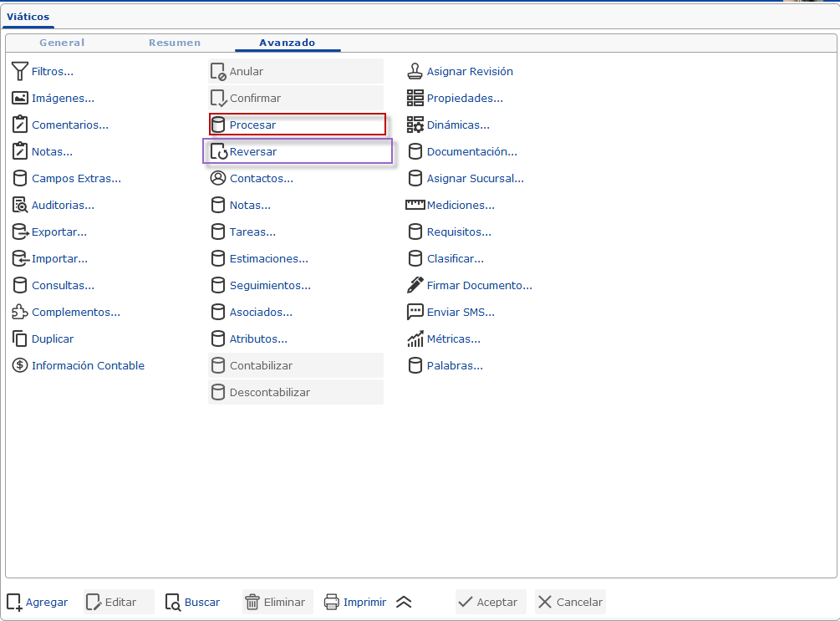This screenshot has width=840, height=621.
Task: Click the chart icon for Métricas
Action: [415, 339]
